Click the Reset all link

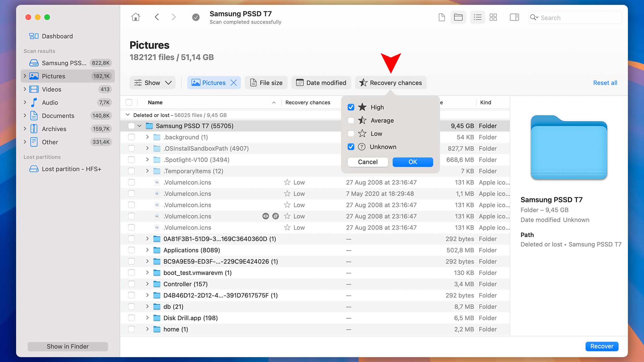coord(605,83)
